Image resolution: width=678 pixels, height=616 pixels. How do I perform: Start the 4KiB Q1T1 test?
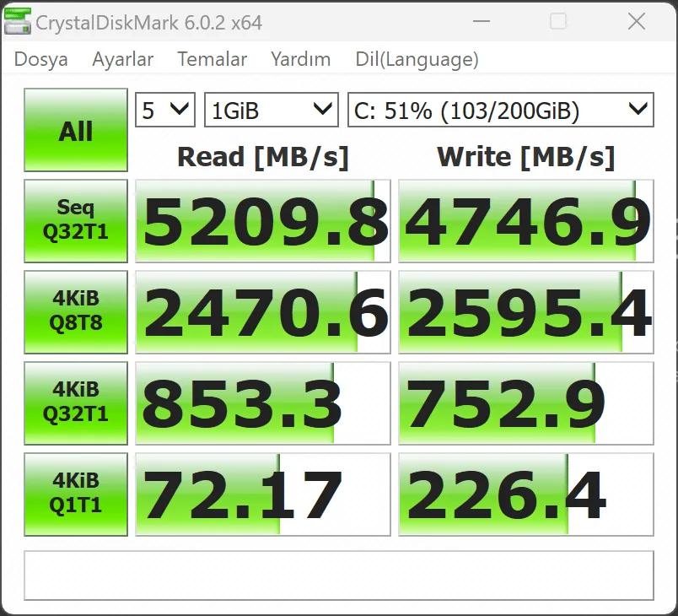[x=76, y=494]
